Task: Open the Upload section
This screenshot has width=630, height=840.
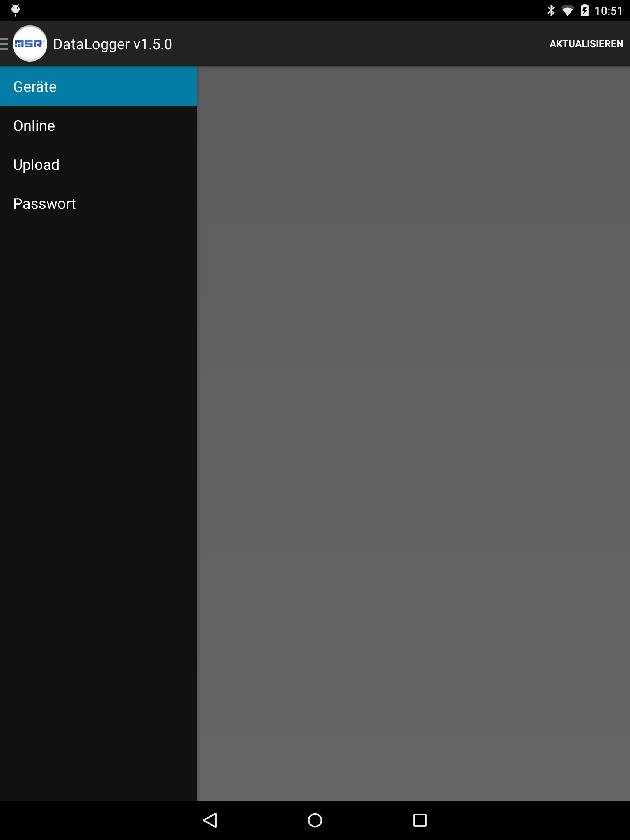Action: (98, 164)
